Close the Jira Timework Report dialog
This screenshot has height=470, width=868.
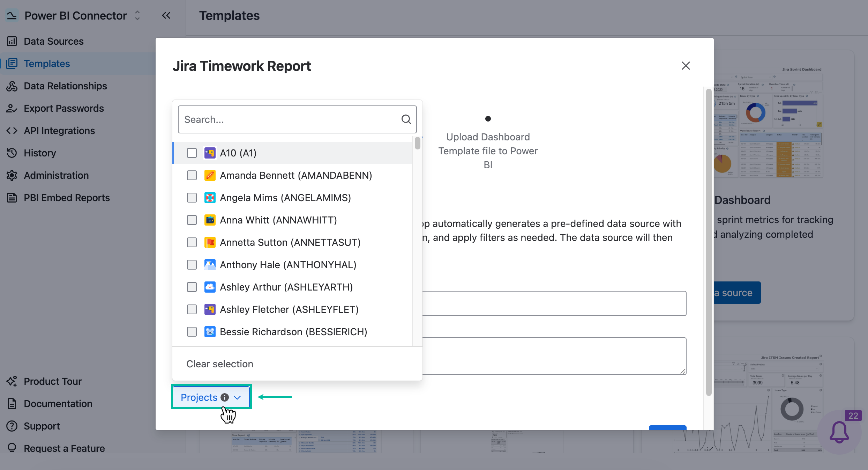[686, 66]
